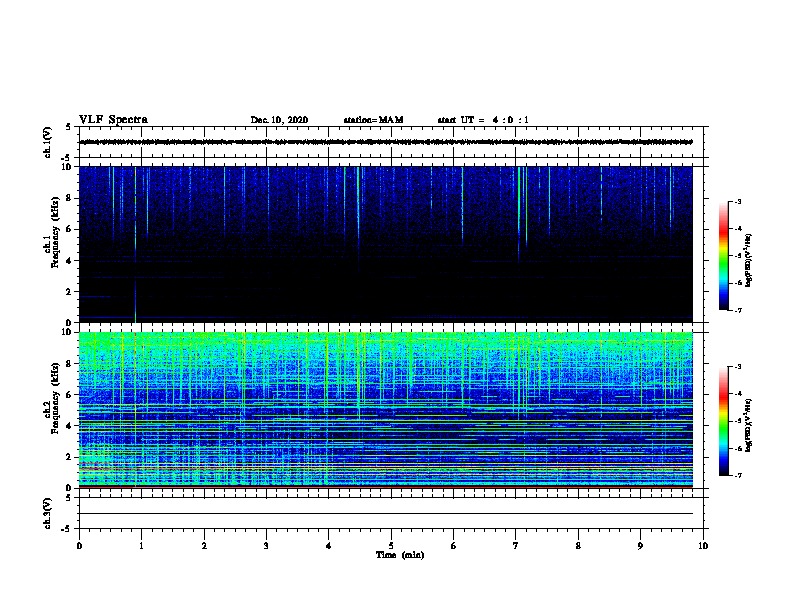Click the "start UT = 4 : 0 : 1" text

tap(483, 120)
